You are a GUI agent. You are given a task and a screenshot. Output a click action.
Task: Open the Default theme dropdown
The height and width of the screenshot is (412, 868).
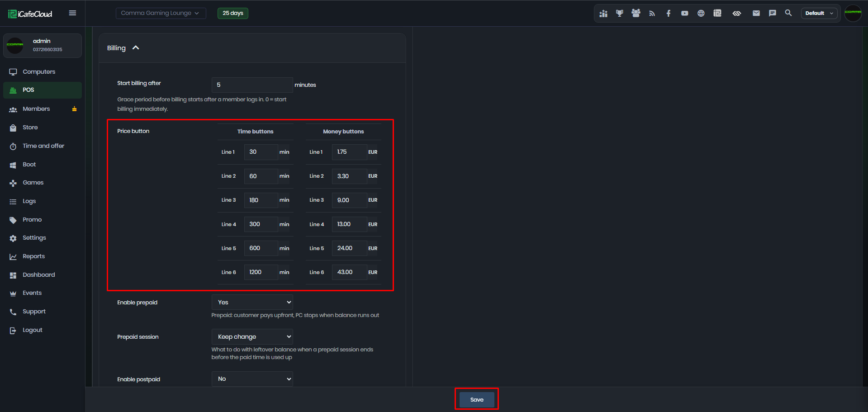click(x=819, y=13)
